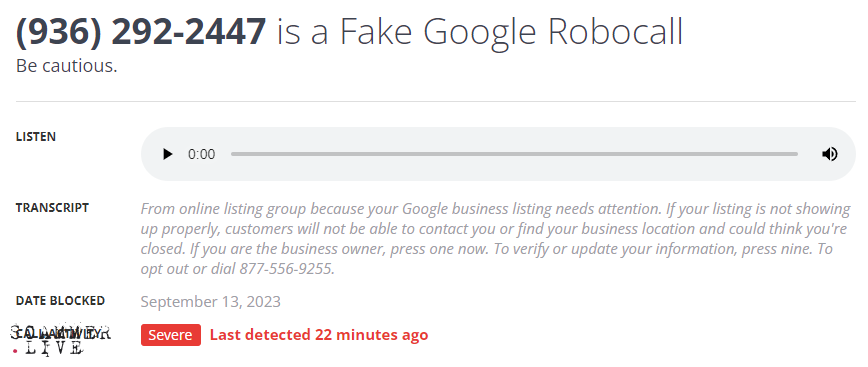The width and height of the screenshot is (868, 367).
Task: Mute the audio with the speaker icon
Action: point(829,154)
